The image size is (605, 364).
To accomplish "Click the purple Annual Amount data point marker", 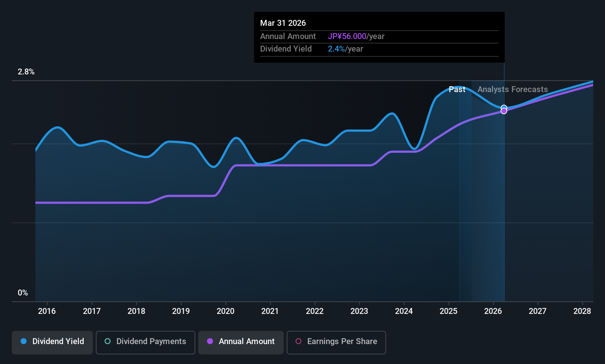I will coord(504,111).
